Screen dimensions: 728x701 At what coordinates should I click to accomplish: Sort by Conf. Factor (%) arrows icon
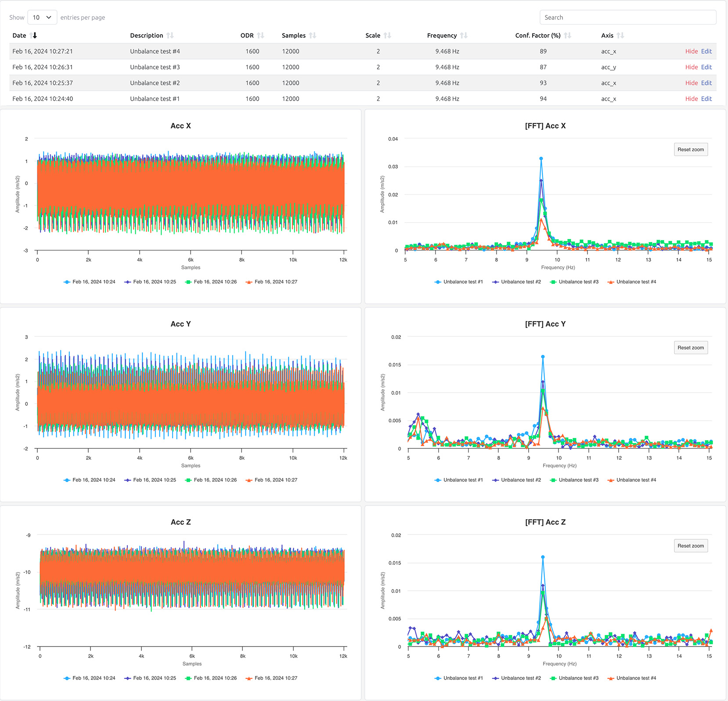pyautogui.click(x=567, y=36)
